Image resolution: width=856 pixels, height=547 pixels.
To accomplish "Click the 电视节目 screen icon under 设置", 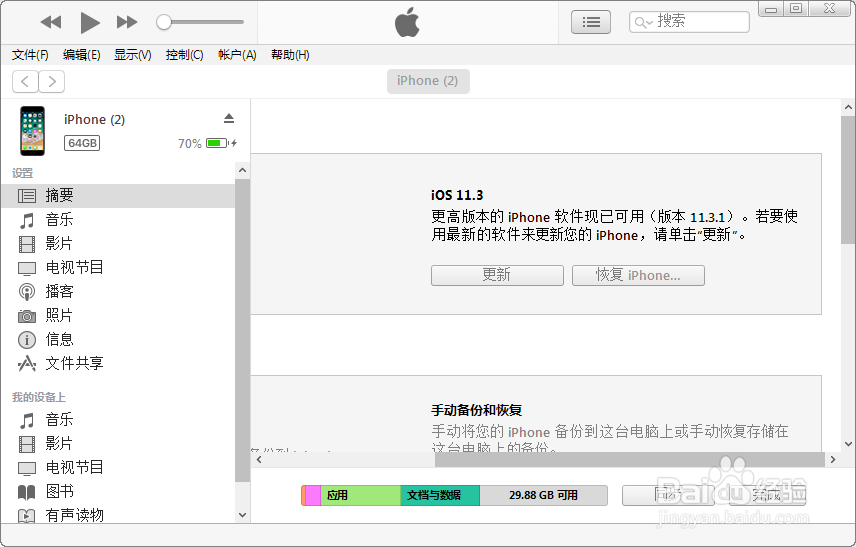I will [x=27, y=268].
